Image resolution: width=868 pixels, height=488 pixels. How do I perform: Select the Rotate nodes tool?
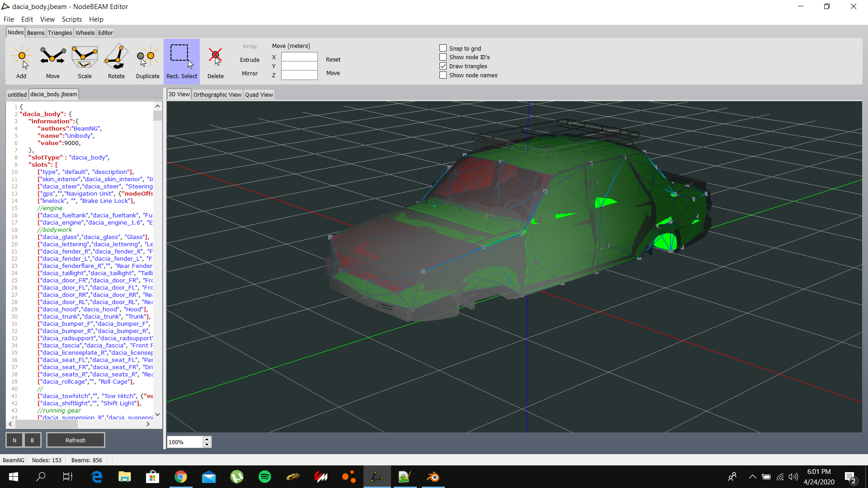(116, 62)
